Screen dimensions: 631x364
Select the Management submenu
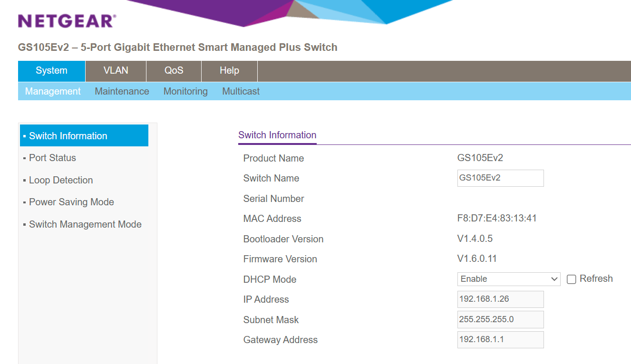pos(53,91)
